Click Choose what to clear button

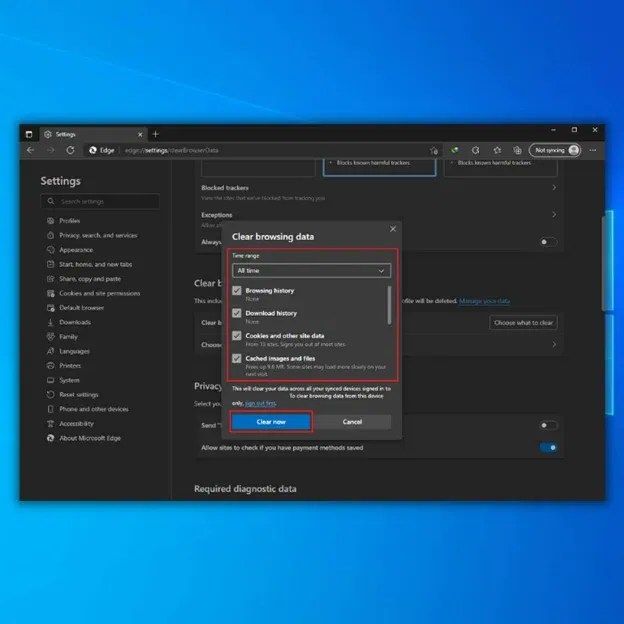tap(523, 323)
